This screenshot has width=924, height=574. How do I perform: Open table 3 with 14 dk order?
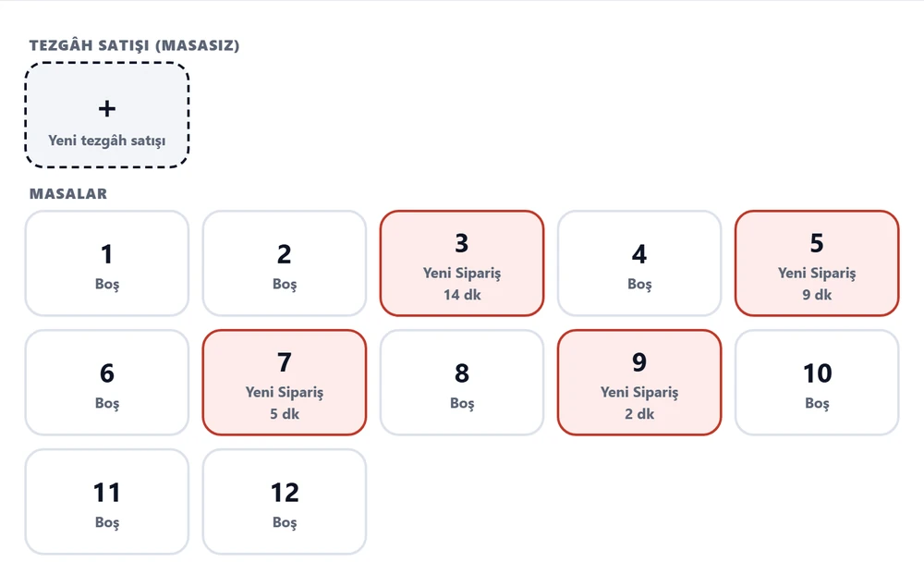point(462,263)
